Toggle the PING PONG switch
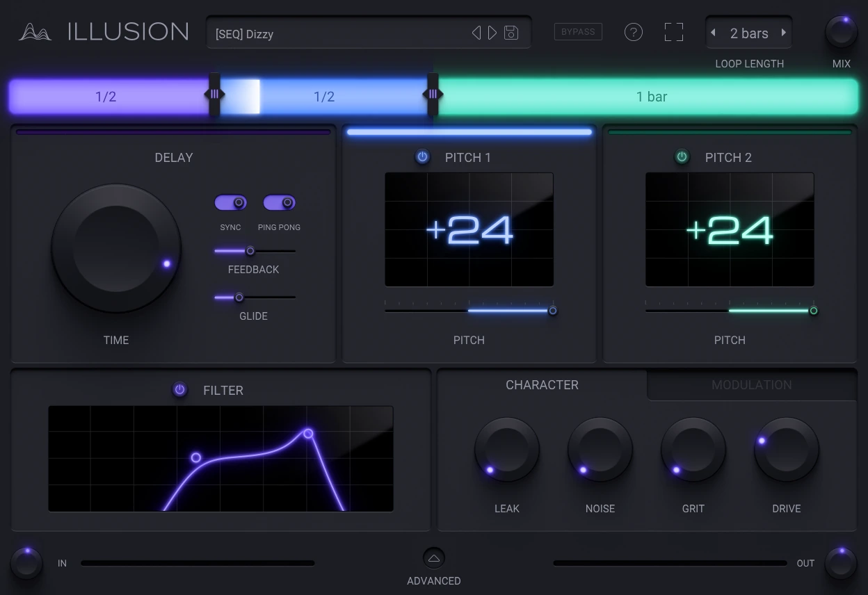Viewport: 868px width, 595px height. (280, 203)
